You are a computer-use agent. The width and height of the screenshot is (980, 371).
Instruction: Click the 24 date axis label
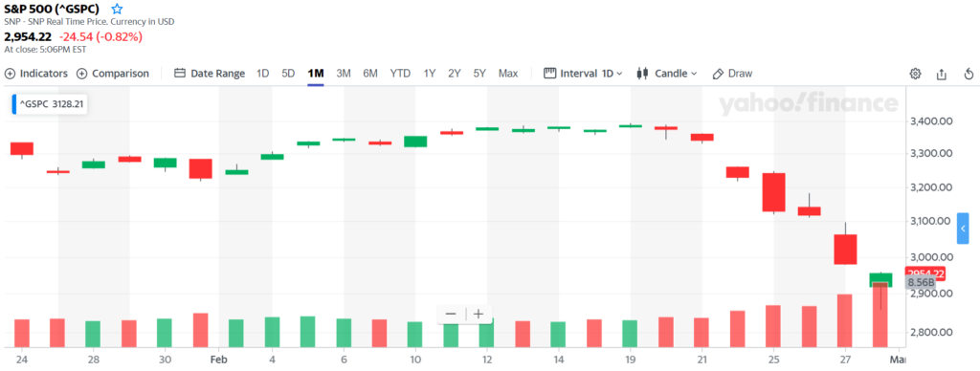[22, 360]
